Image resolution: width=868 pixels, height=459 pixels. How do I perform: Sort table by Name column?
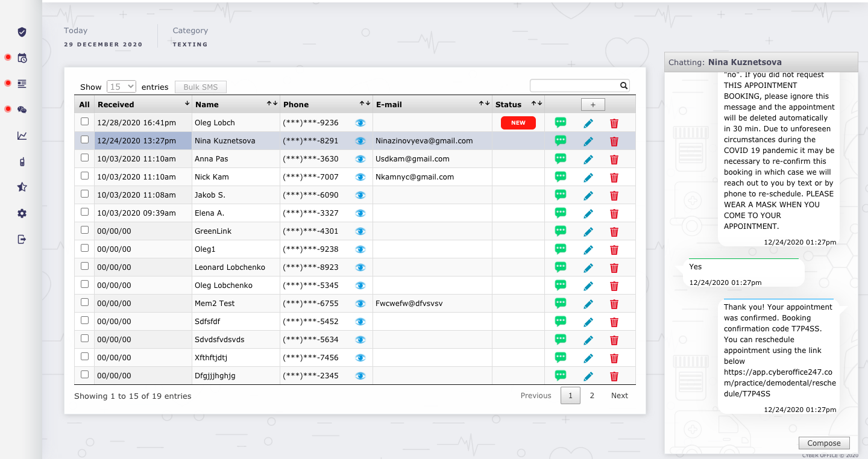236,104
